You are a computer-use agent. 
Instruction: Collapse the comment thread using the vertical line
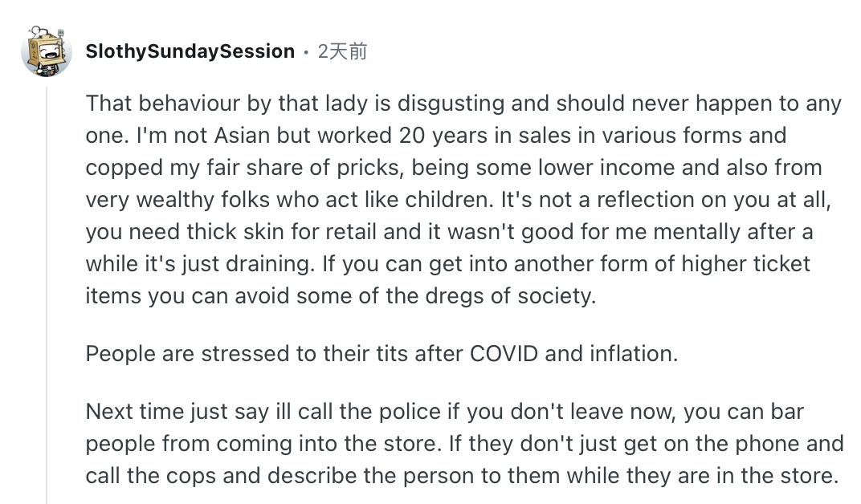[47, 289]
